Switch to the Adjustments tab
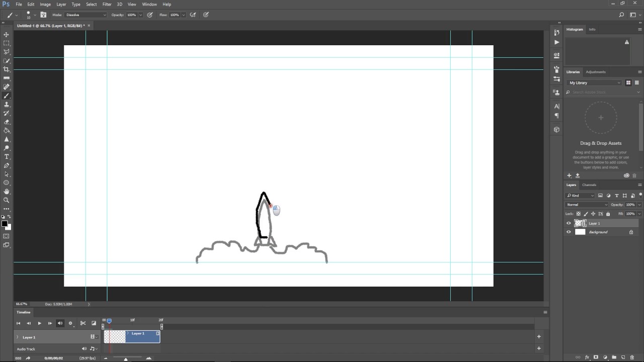 coord(596,72)
